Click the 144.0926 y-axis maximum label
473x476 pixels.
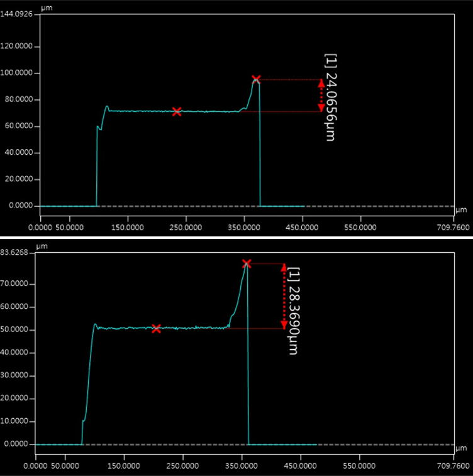20,13
